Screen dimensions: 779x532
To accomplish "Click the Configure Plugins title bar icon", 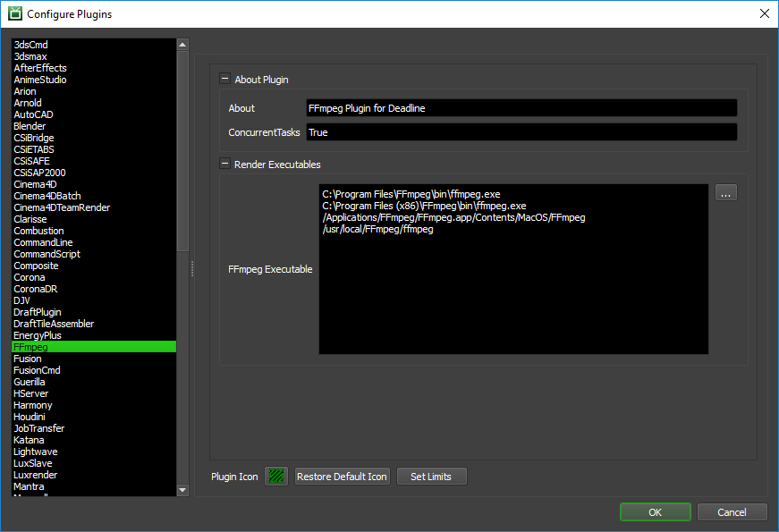I will pos(14,13).
